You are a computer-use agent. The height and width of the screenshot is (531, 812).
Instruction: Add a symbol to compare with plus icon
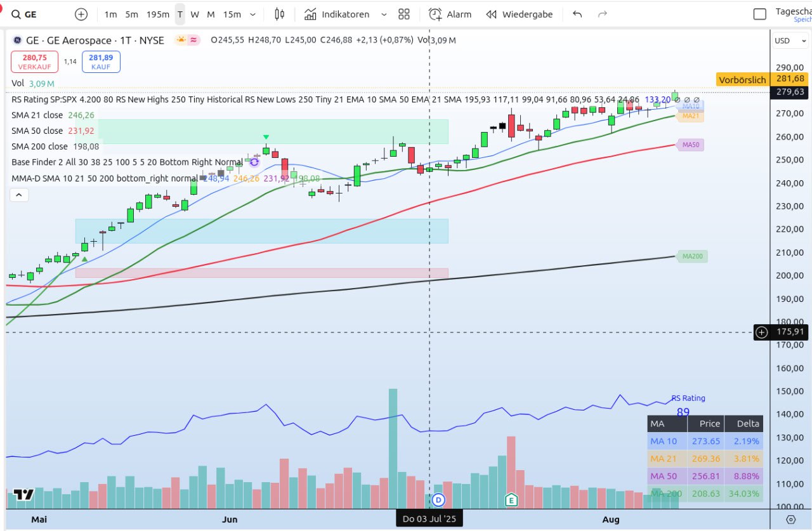pos(81,14)
